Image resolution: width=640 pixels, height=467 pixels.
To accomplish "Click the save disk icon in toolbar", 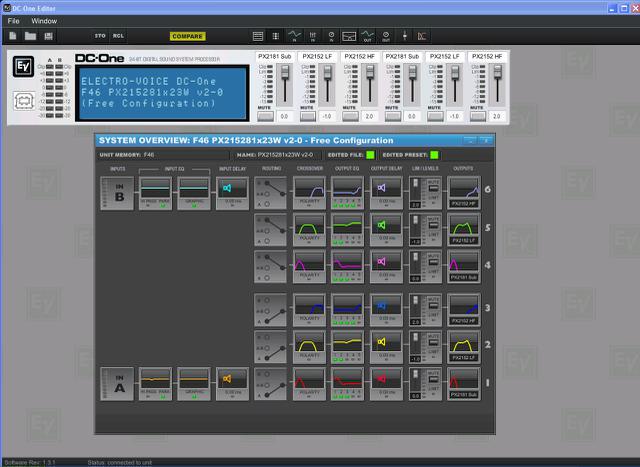I will (49, 36).
